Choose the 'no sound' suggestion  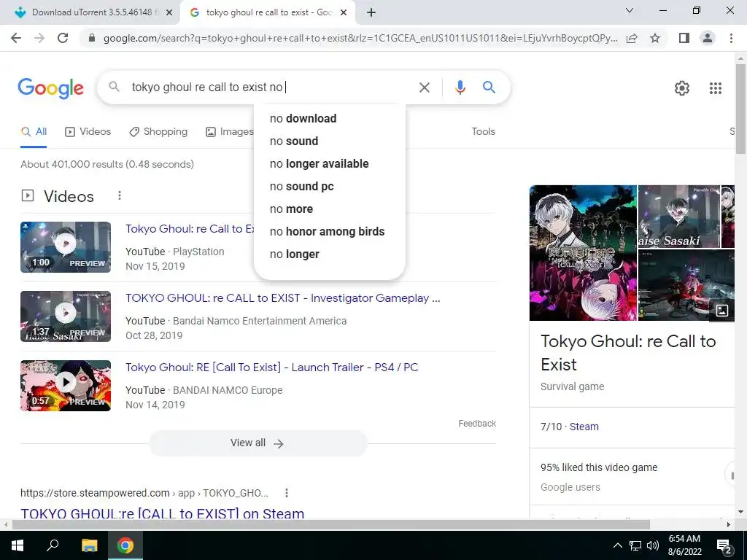pyautogui.click(x=329, y=141)
